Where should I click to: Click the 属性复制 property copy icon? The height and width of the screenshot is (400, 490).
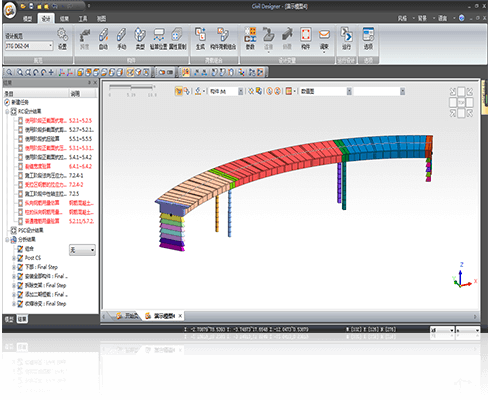[x=177, y=39]
